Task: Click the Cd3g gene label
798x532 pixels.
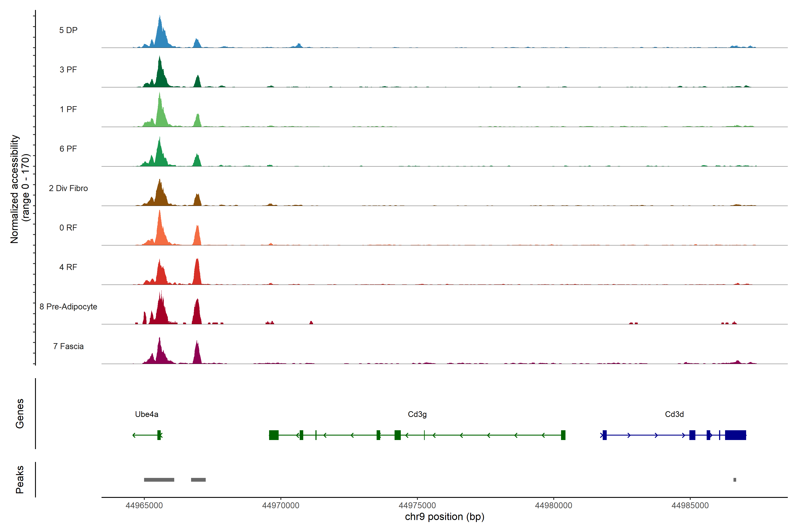Action: click(417, 414)
